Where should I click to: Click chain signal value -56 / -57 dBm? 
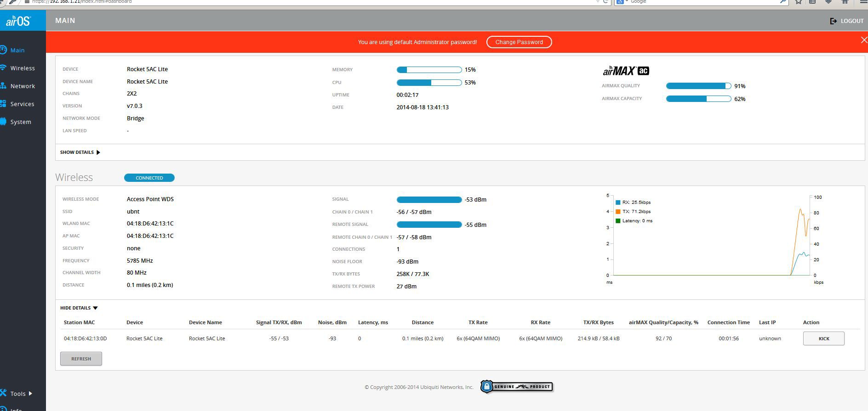pyautogui.click(x=414, y=212)
